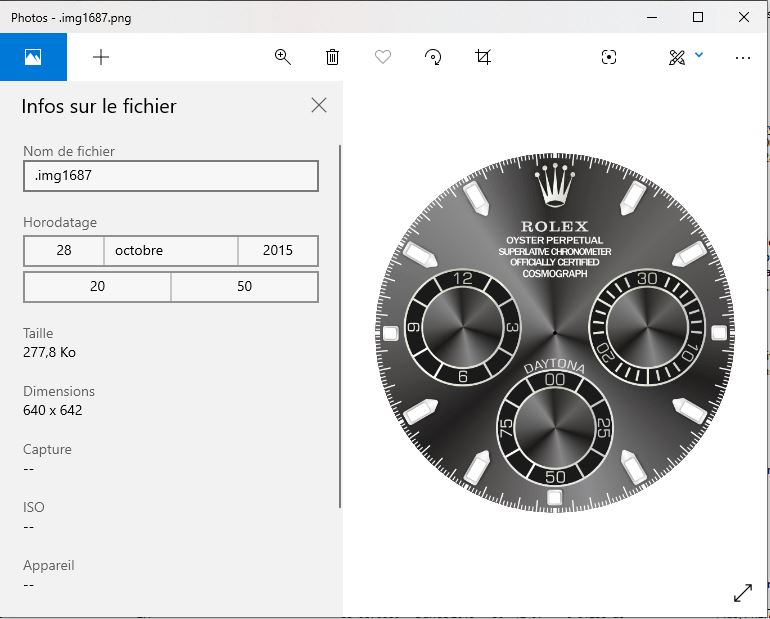Close the Infos sur le fichier panel
770x619 pixels.
click(319, 105)
